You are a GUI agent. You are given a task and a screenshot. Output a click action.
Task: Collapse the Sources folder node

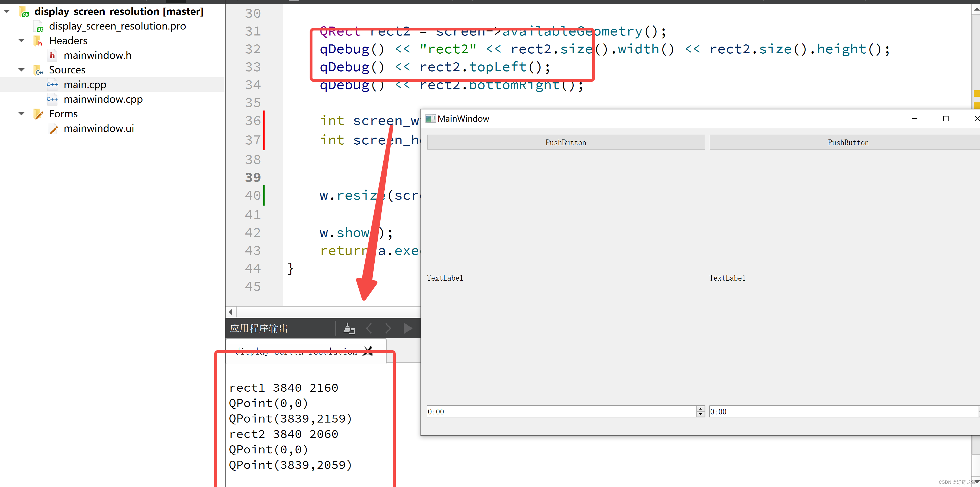tap(22, 70)
